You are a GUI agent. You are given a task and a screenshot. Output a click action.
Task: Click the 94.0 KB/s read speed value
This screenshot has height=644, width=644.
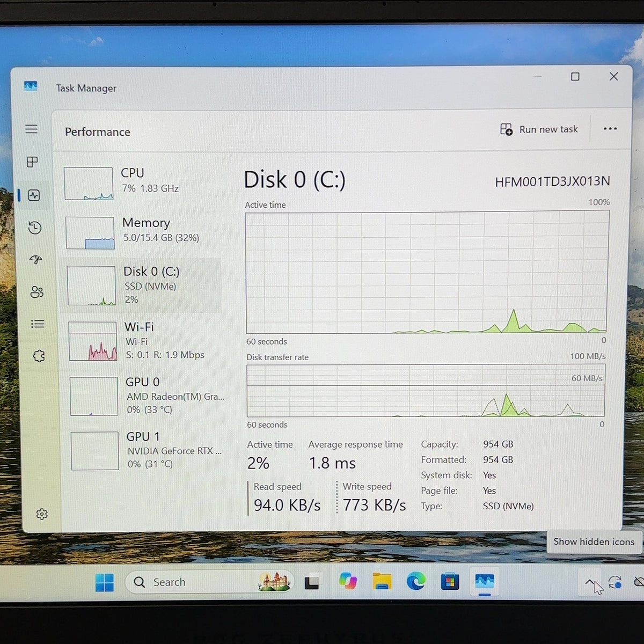point(287,506)
